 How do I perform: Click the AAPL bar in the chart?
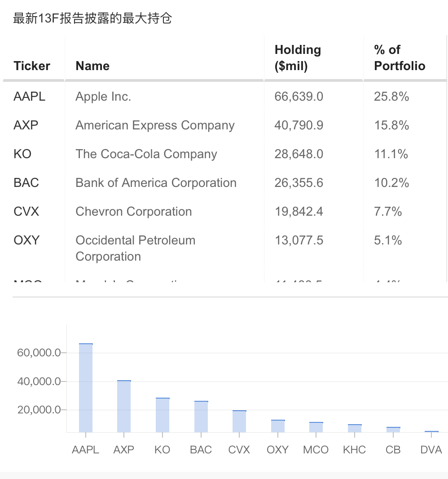[86, 388]
